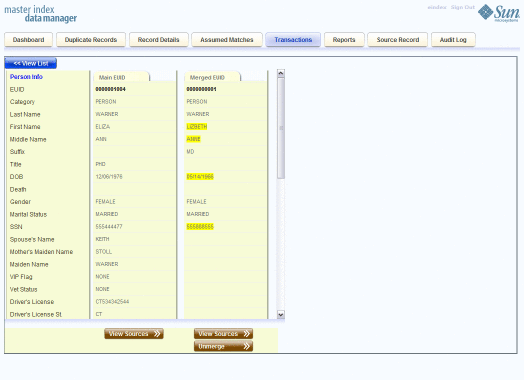Click the Unmerge button

point(223,346)
